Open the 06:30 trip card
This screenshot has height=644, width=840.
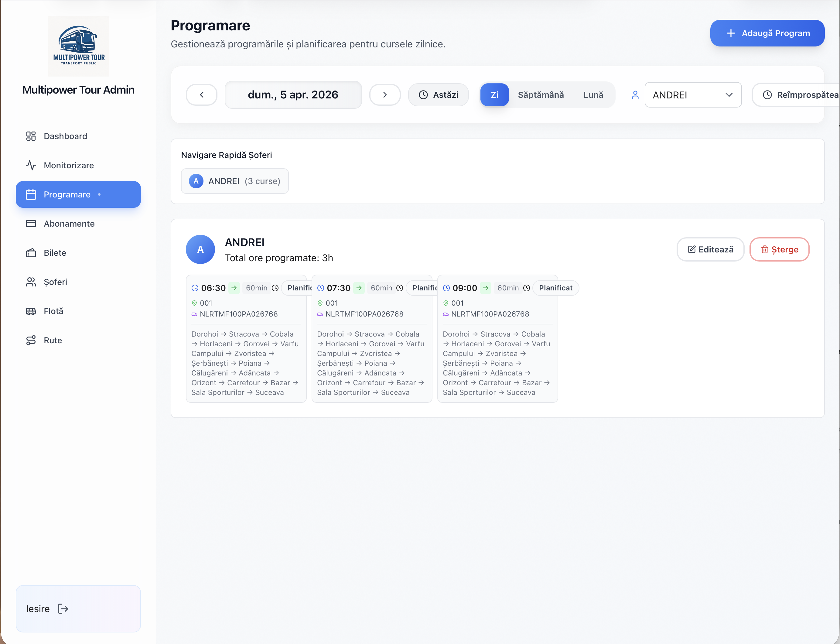click(x=246, y=339)
